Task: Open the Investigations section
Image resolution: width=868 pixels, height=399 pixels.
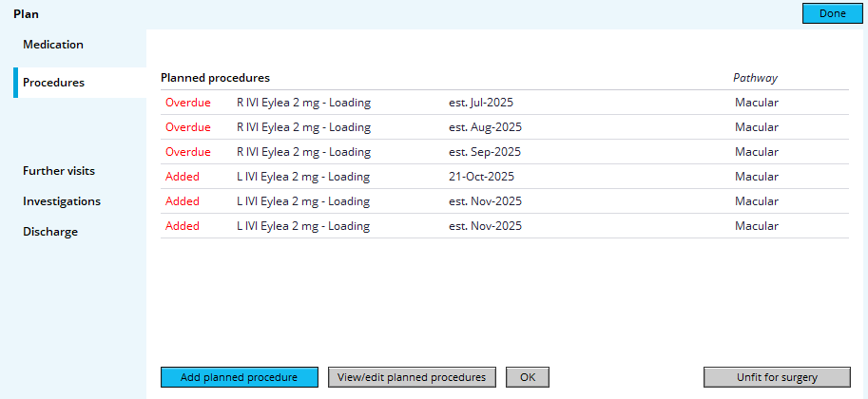Action: point(62,201)
